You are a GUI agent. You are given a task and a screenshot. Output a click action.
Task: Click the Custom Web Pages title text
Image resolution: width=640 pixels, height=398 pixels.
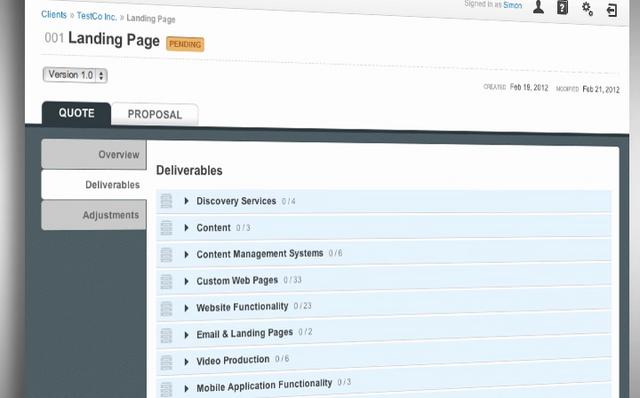coord(237,280)
